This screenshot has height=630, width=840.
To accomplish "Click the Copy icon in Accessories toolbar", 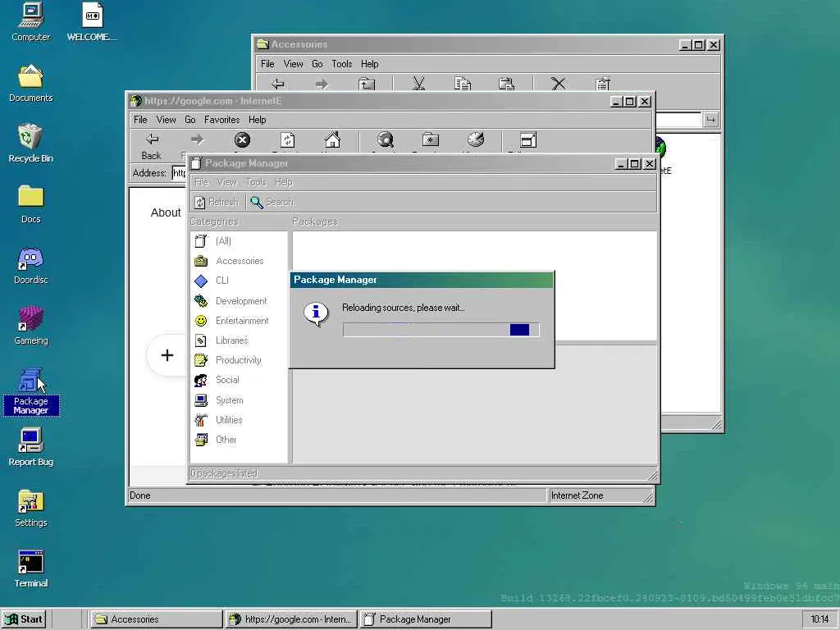I will point(463,84).
